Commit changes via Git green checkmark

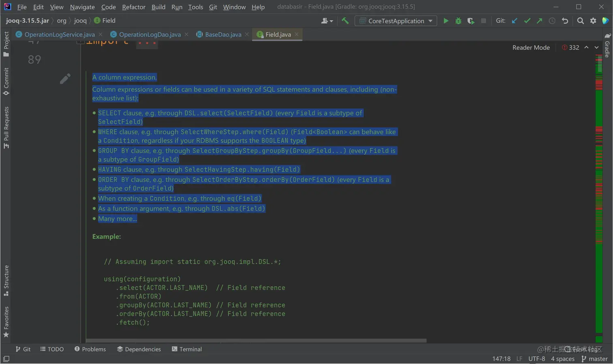[x=527, y=21]
